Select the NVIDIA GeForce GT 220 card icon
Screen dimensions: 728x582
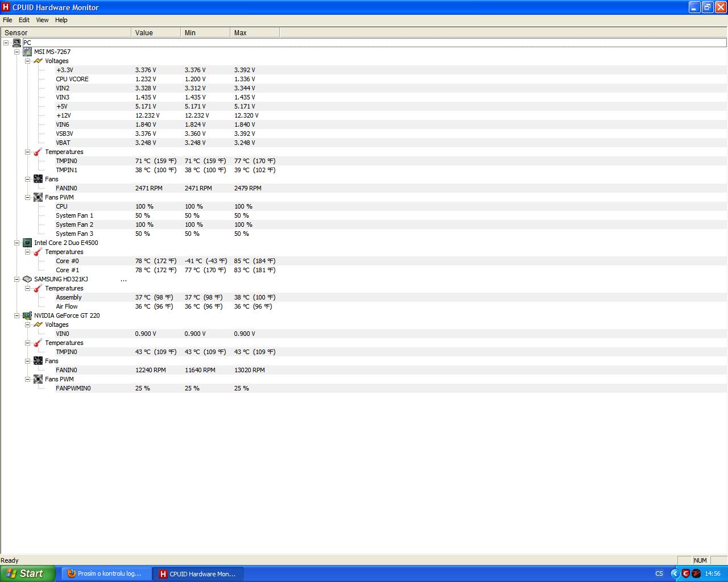pos(27,315)
